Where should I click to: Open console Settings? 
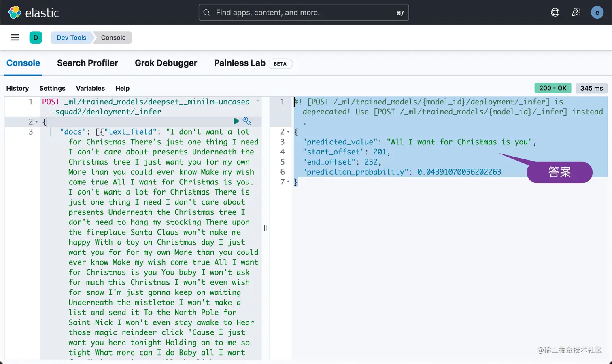pyautogui.click(x=52, y=88)
